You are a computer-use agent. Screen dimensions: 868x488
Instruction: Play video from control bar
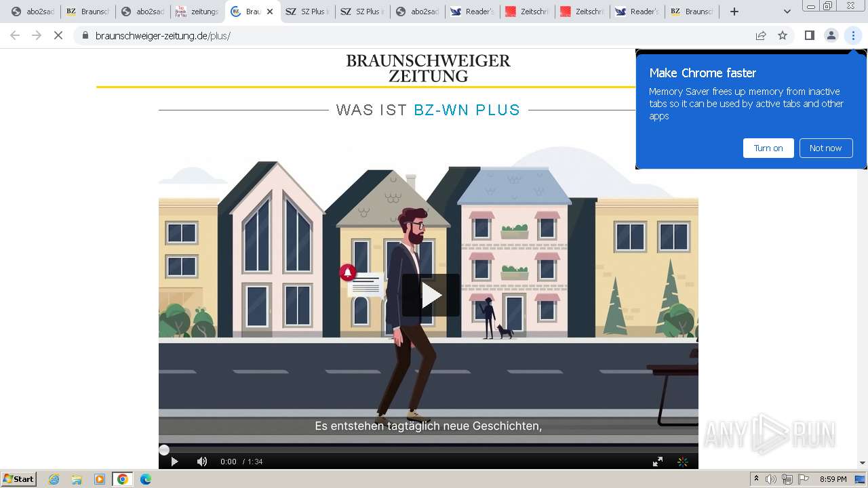(x=174, y=462)
